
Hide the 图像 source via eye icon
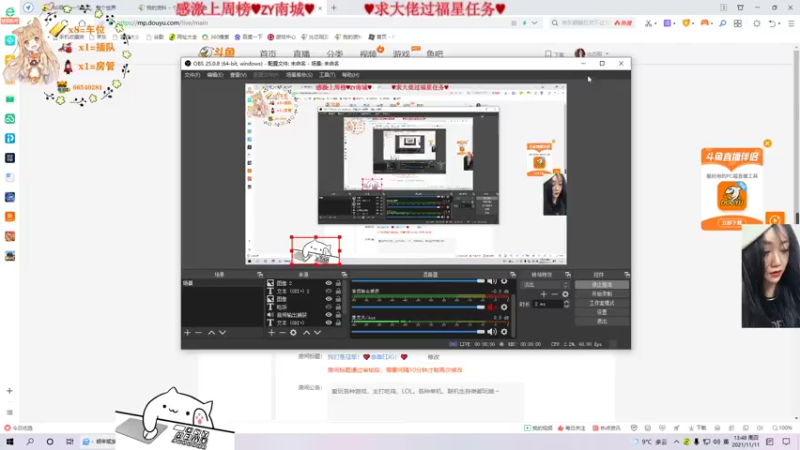(329, 299)
